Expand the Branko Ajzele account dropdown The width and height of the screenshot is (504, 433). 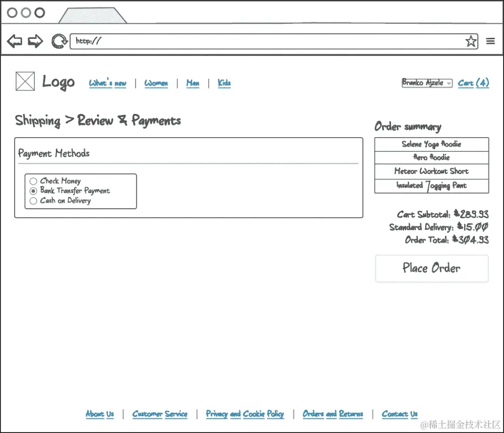(x=427, y=83)
